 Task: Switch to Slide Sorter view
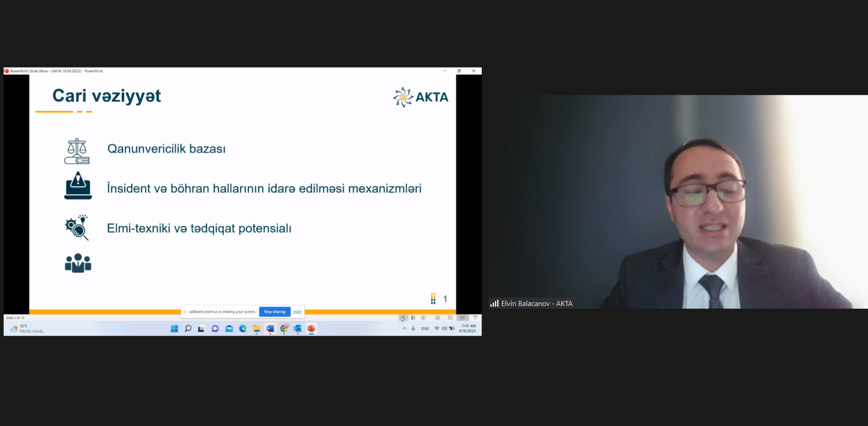coord(450,318)
